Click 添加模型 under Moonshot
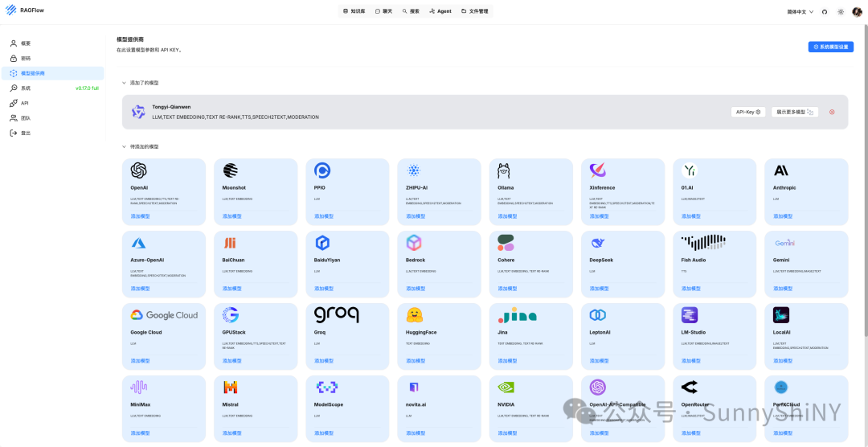The height and width of the screenshot is (447, 868). 232,216
